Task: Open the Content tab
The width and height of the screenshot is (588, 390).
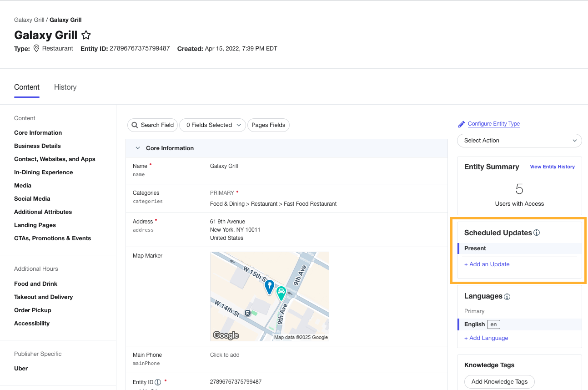Action: click(27, 87)
